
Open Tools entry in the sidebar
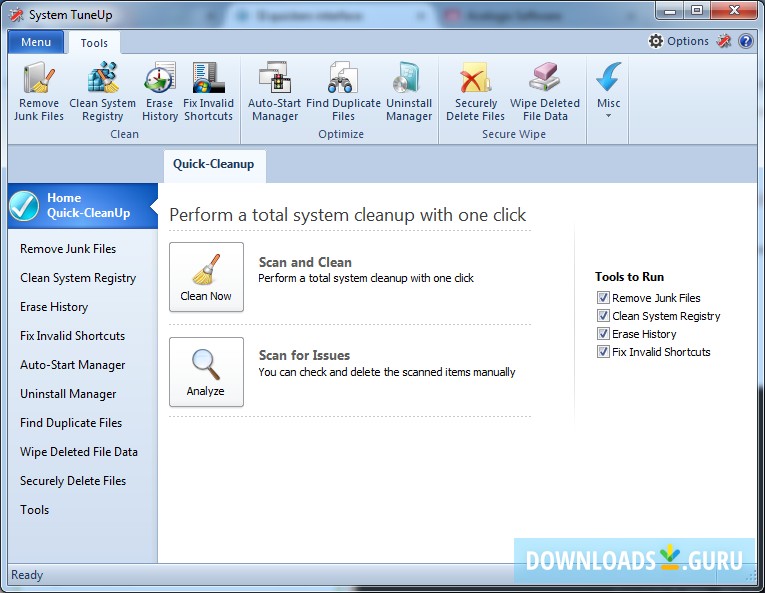pyautogui.click(x=35, y=510)
